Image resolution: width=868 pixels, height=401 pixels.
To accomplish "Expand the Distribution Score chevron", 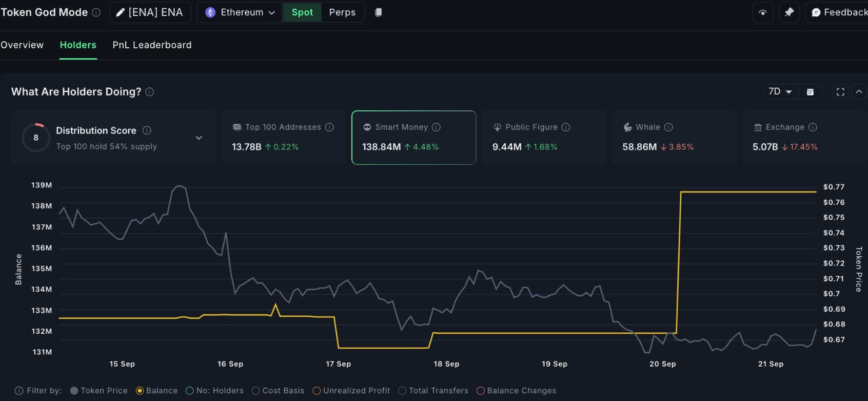I will (x=199, y=138).
